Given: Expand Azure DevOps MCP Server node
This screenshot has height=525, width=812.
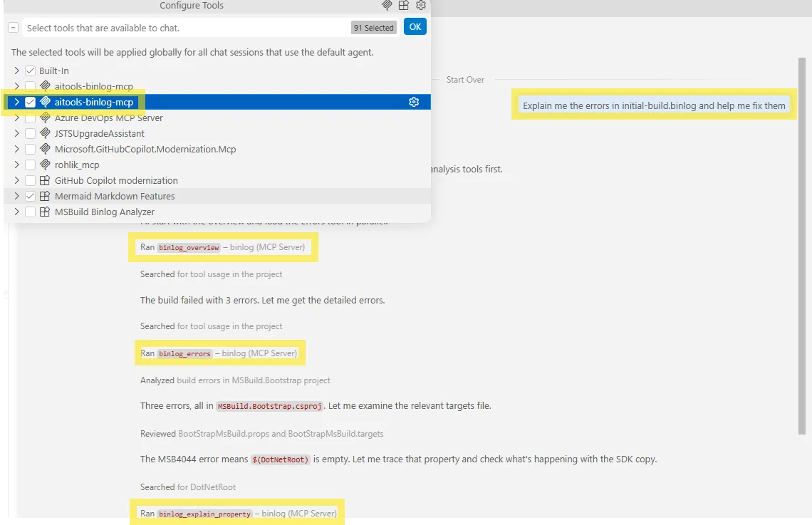Looking at the screenshot, I should point(16,118).
